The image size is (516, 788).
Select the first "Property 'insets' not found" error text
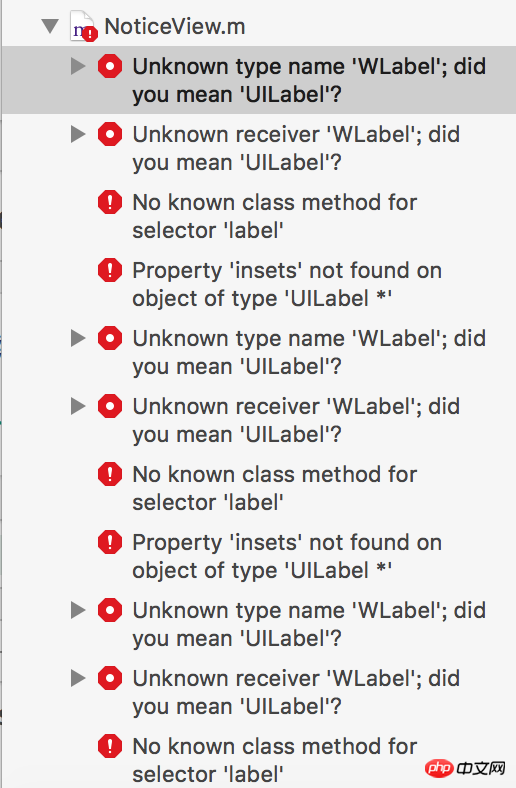287,284
